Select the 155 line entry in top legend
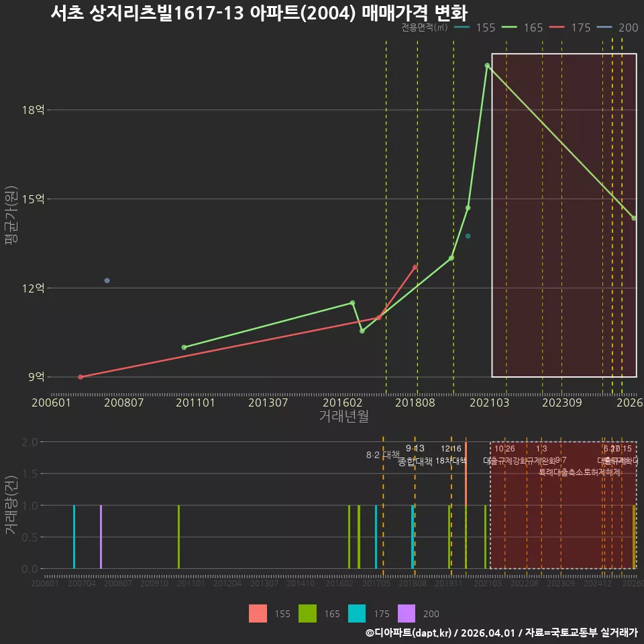The width and height of the screenshot is (644, 644). (x=475, y=28)
